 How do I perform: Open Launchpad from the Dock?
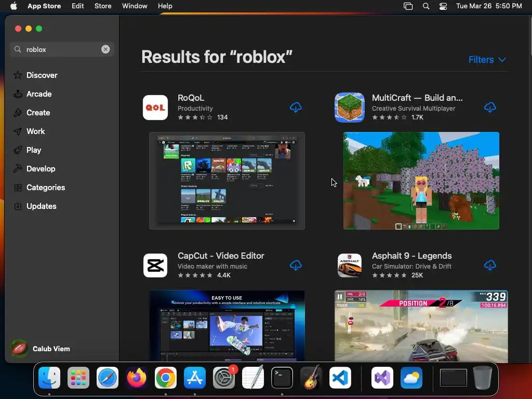click(78, 378)
